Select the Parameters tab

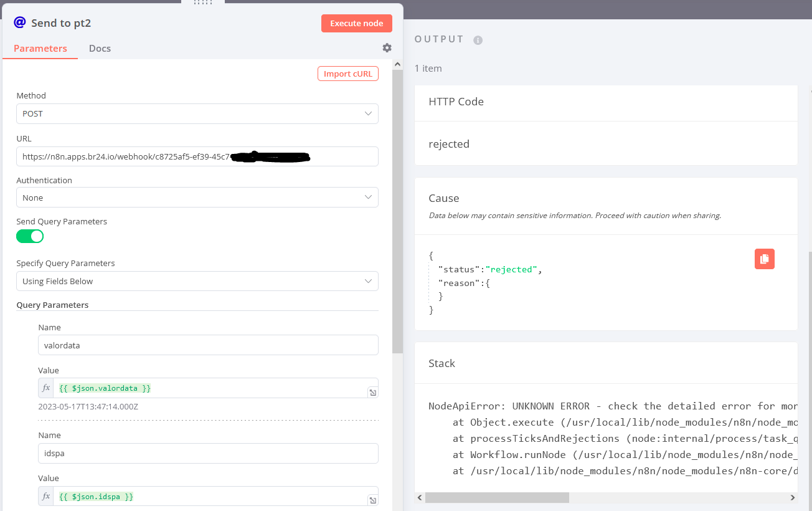coord(40,49)
